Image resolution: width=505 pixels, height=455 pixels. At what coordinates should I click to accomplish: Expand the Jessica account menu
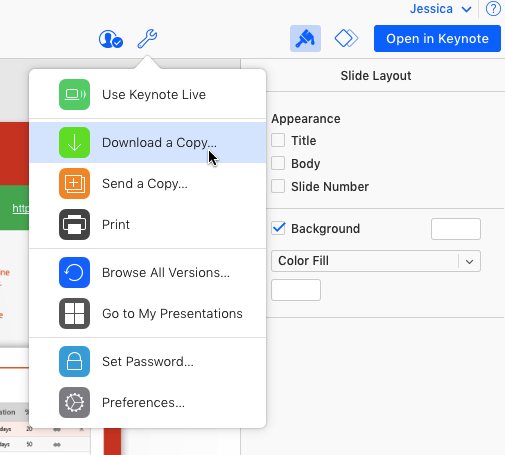pyautogui.click(x=440, y=9)
